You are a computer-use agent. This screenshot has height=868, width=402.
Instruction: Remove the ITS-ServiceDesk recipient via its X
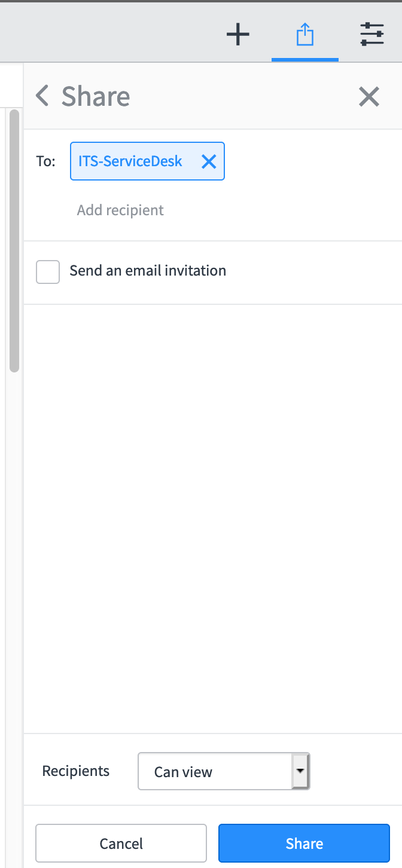pos(209,161)
